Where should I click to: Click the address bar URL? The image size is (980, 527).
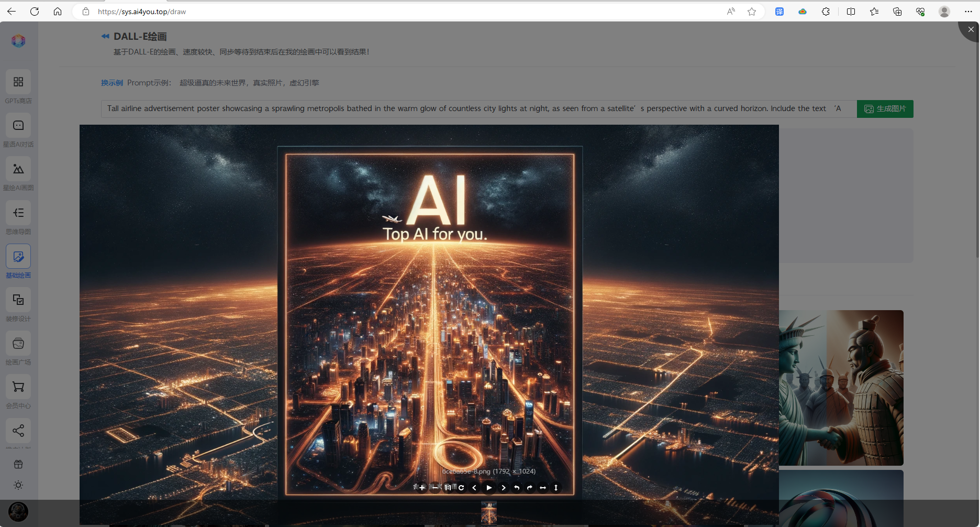pyautogui.click(x=142, y=12)
